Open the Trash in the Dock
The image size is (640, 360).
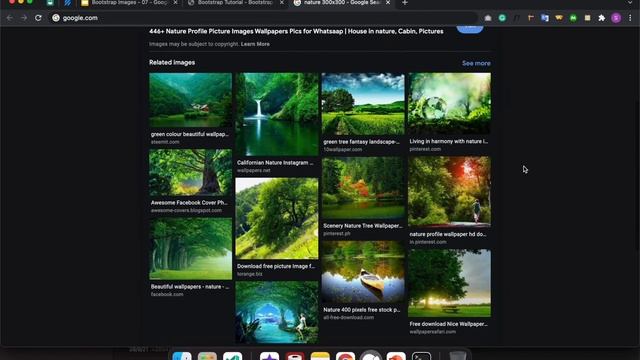(458, 356)
